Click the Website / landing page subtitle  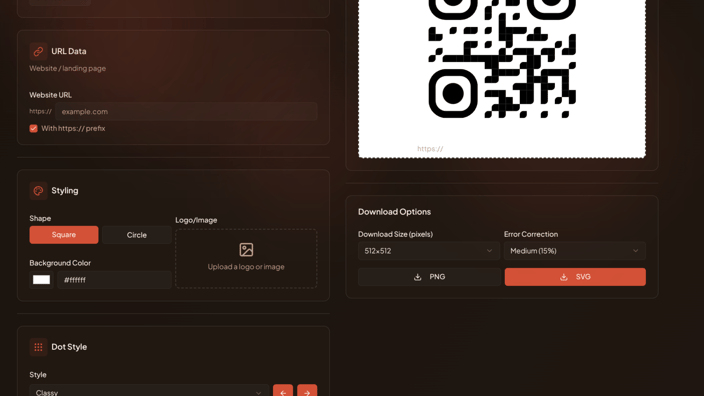coord(68,68)
